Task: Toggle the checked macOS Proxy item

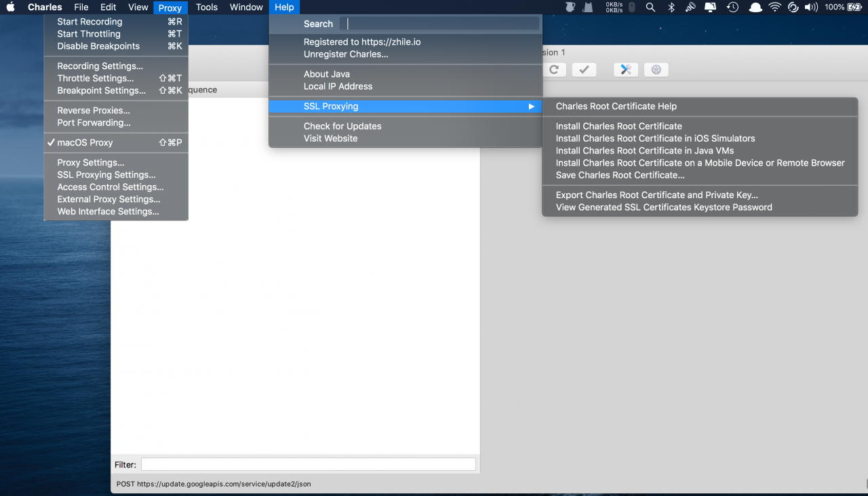Action: [116, 142]
